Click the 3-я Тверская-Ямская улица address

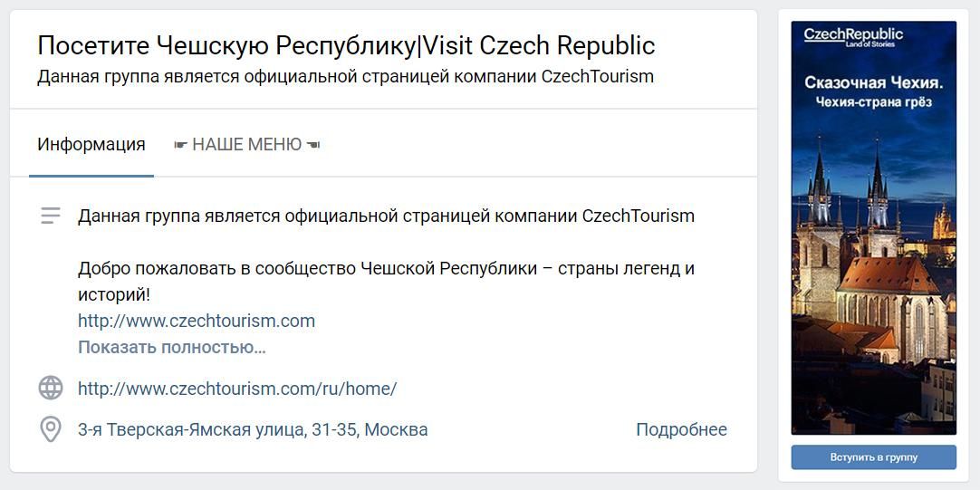click(253, 429)
